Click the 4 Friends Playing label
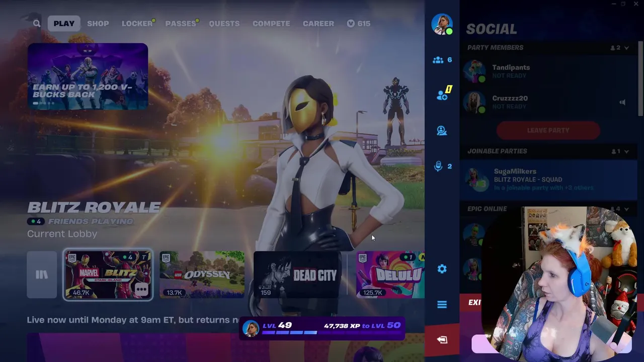This screenshot has height=362, width=644. coord(80,221)
